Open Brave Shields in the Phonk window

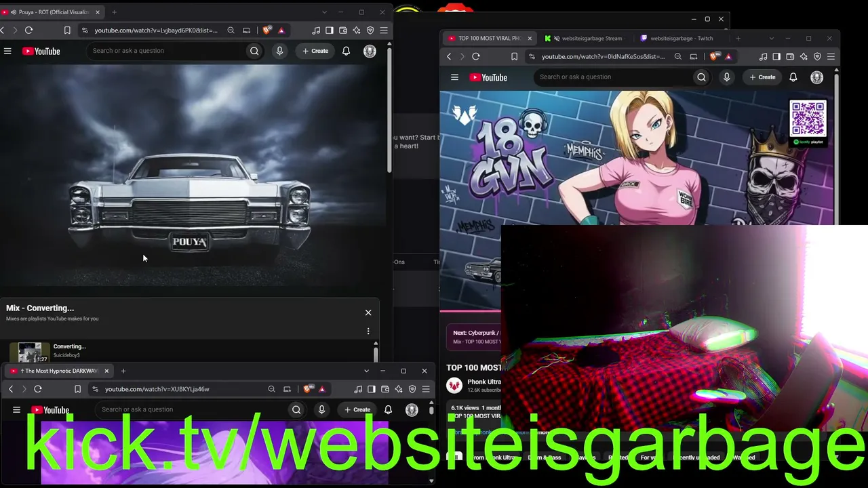point(714,56)
